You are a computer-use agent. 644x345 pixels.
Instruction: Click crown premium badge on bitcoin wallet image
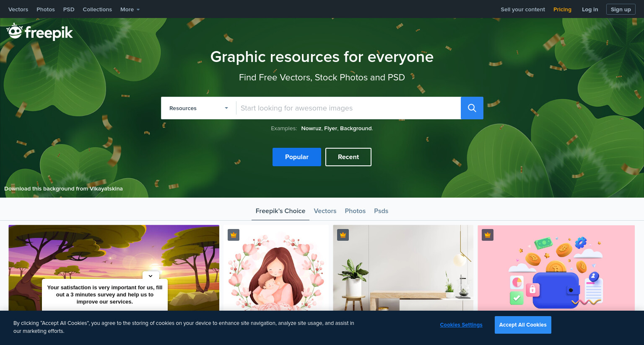pos(488,235)
